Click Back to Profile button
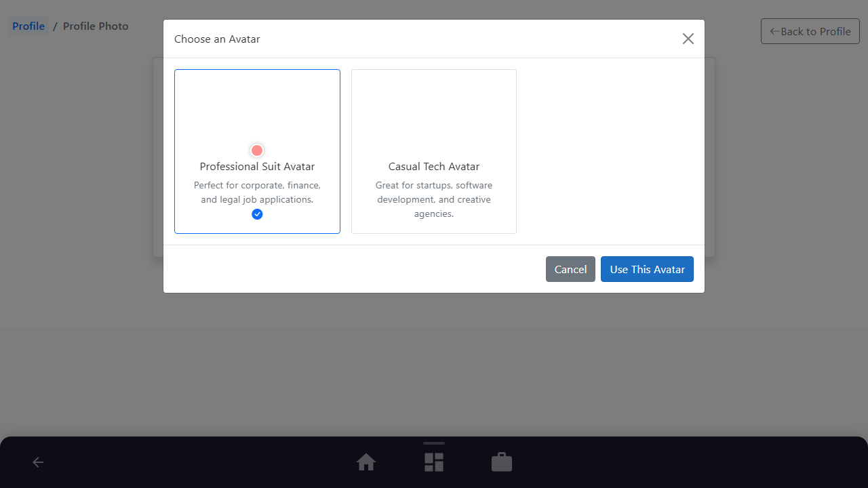Screen dimensions: 868x488 pos(810,31)
